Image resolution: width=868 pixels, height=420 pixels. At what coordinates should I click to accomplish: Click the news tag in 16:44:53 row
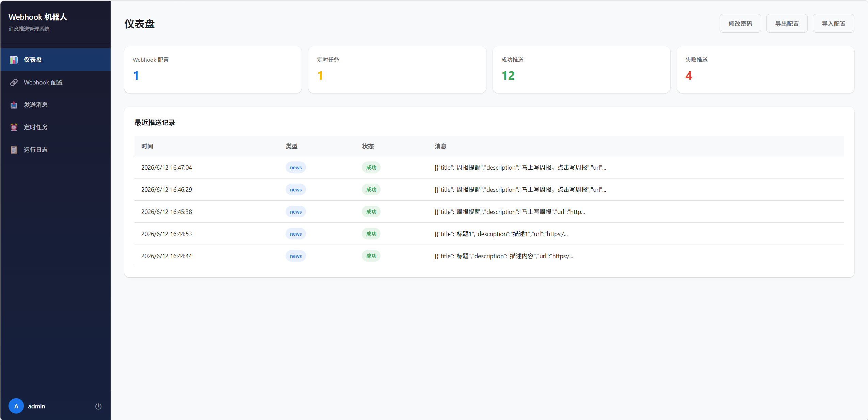tap(295, 234)
